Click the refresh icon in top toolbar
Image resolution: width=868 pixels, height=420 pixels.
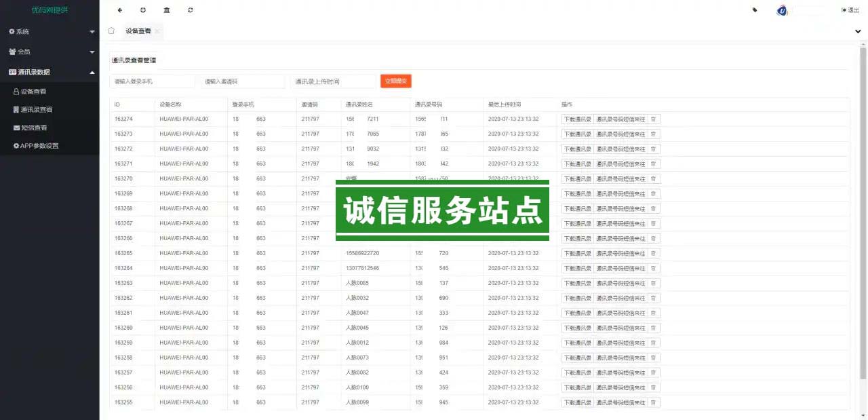point(190,10)
